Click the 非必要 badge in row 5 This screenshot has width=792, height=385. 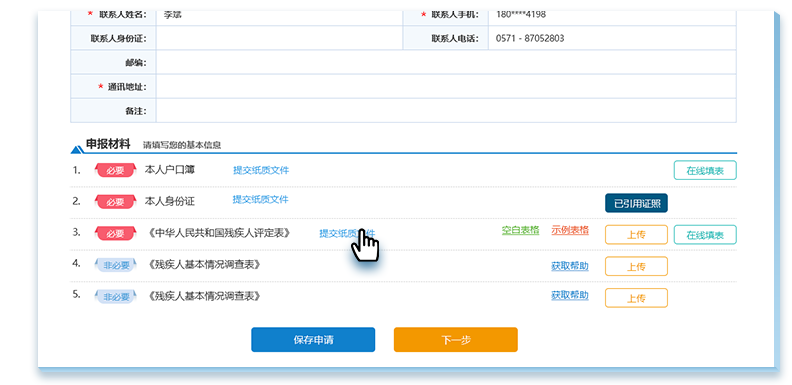pos(116,296)
